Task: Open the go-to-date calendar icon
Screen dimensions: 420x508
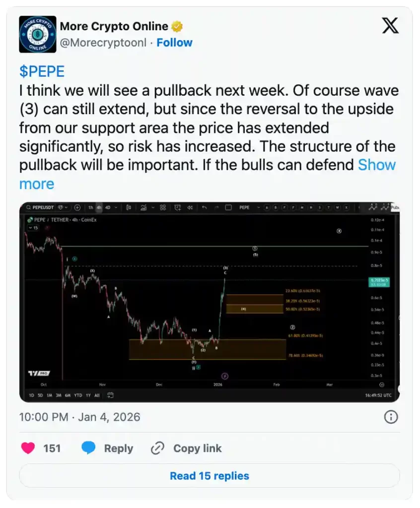Action: (x=110, y=395)
